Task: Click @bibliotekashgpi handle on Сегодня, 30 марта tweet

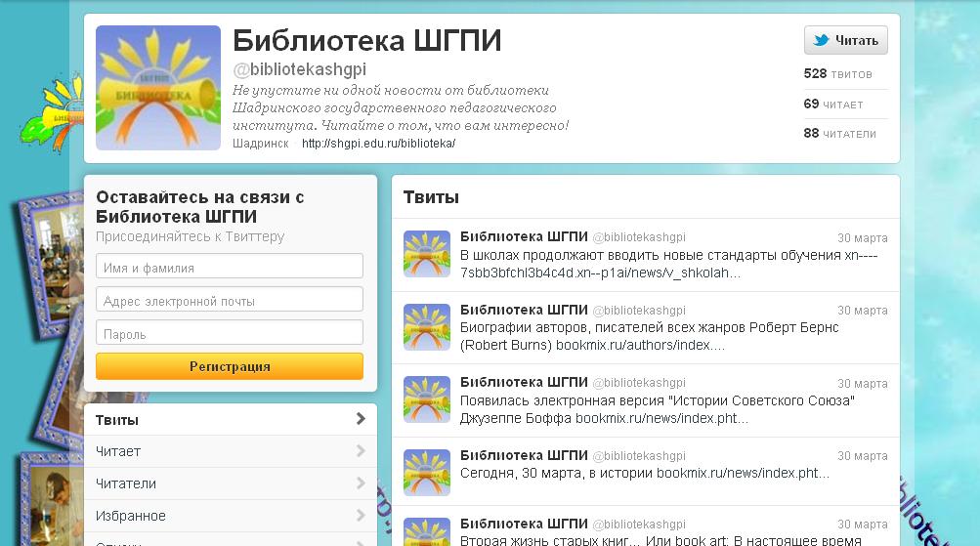Action: pos(639,456)
